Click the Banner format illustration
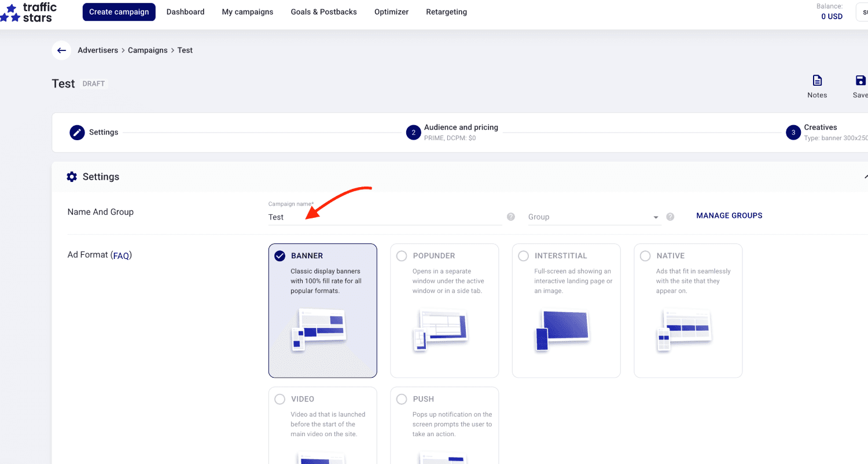The width and height of the screenshot is (868, 464). (x=318, y=330)
